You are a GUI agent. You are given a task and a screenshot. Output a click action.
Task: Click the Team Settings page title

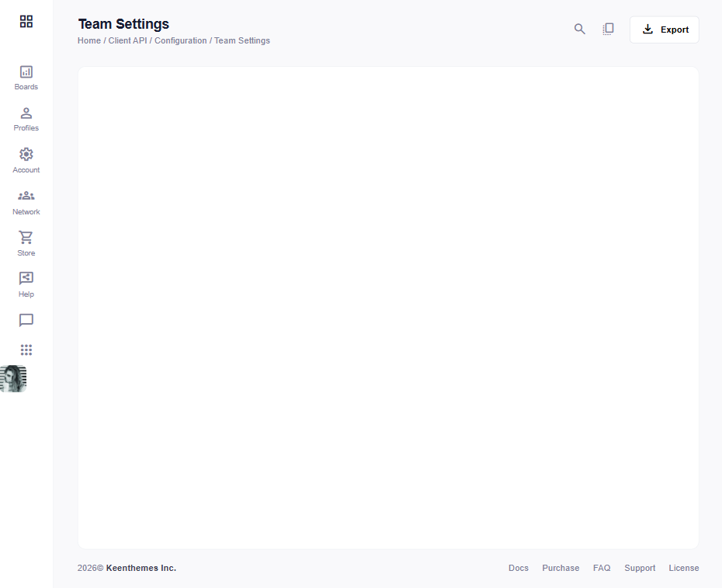pyautogui.click(x=123, y=24)
